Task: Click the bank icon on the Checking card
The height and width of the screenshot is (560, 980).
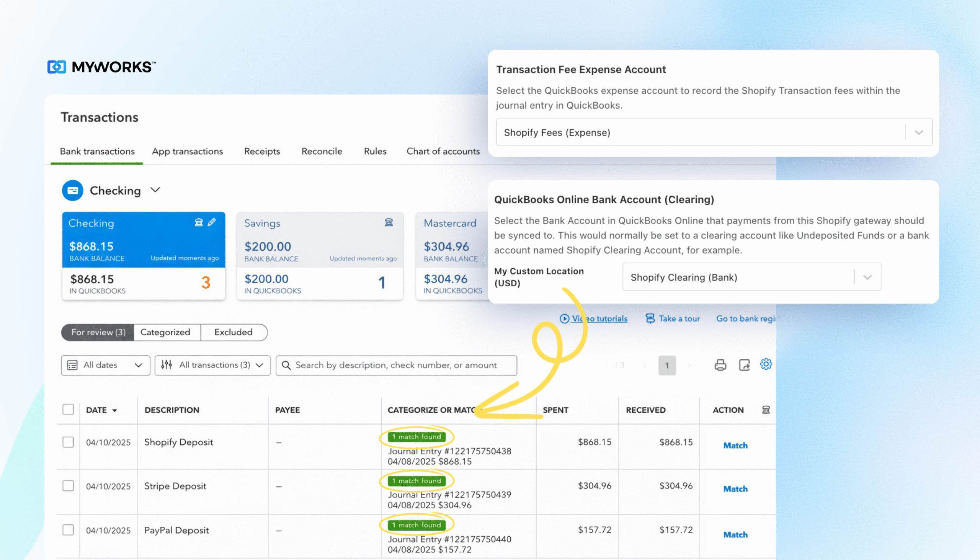Action: (198, 222)
